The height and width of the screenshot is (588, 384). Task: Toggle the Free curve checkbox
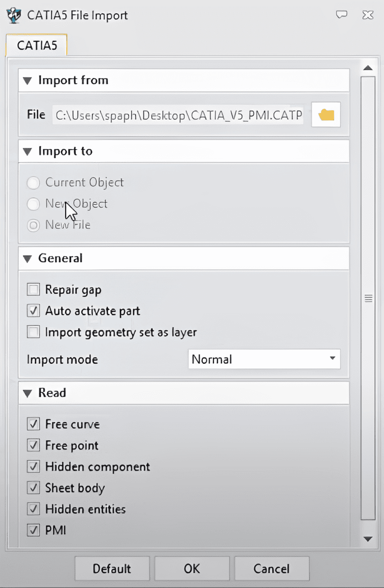(33, 424)
